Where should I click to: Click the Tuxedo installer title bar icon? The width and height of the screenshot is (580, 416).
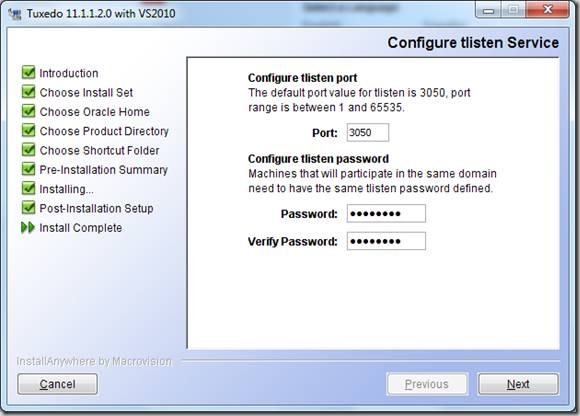pos(15,14)
